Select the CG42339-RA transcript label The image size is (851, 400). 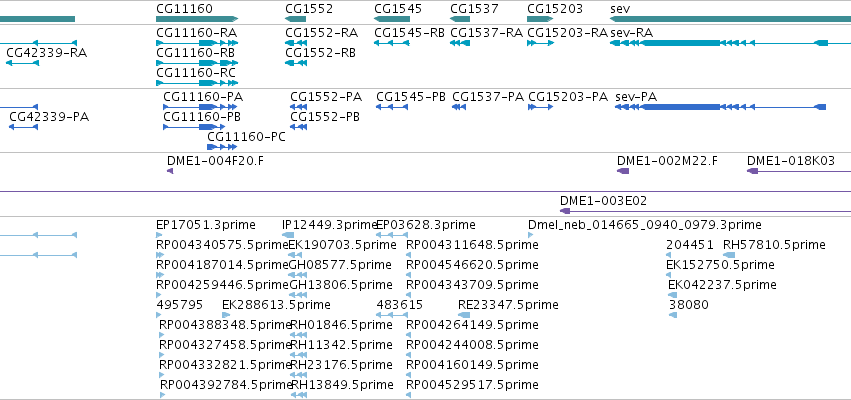47,53
